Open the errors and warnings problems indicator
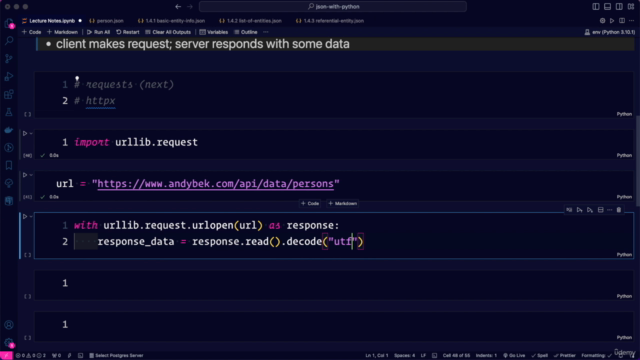640x360 pixels. [31, 356]
